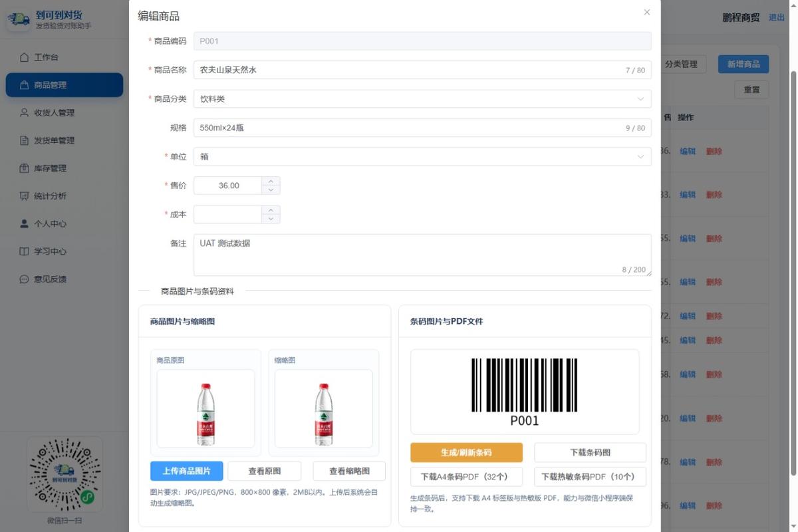Image resolution: width=798 pixels, height=532 pixels.
Task: Decrease 成本 with the down arrow
Action: tap(271, 219)
